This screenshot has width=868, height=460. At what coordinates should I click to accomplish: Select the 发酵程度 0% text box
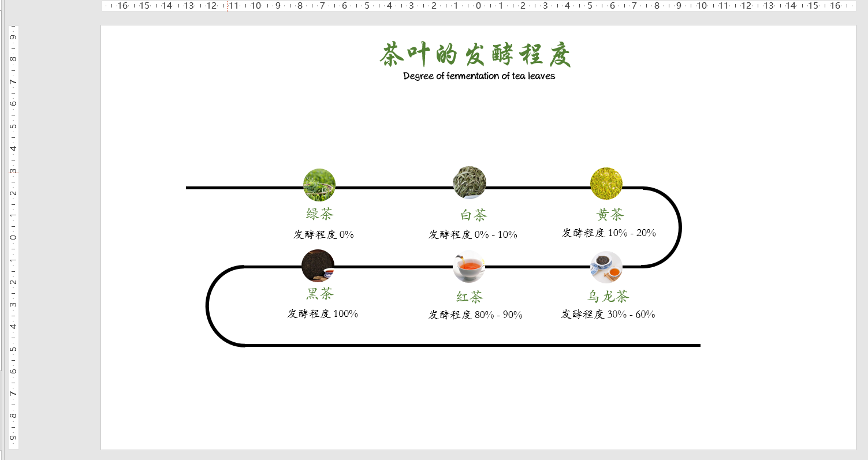click(x=323, y=234)
